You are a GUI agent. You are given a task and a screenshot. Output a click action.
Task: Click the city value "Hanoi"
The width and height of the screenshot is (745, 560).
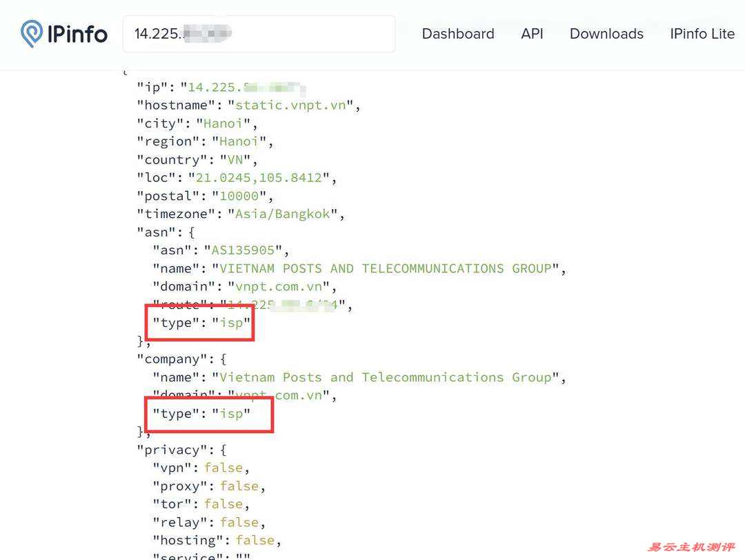(223, 123)
